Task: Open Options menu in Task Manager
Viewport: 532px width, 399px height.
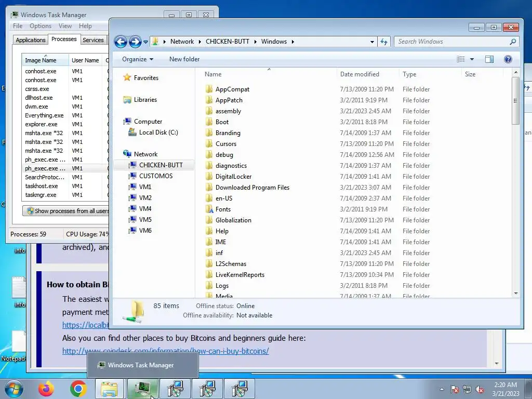Action: click(x=41, y=26)
